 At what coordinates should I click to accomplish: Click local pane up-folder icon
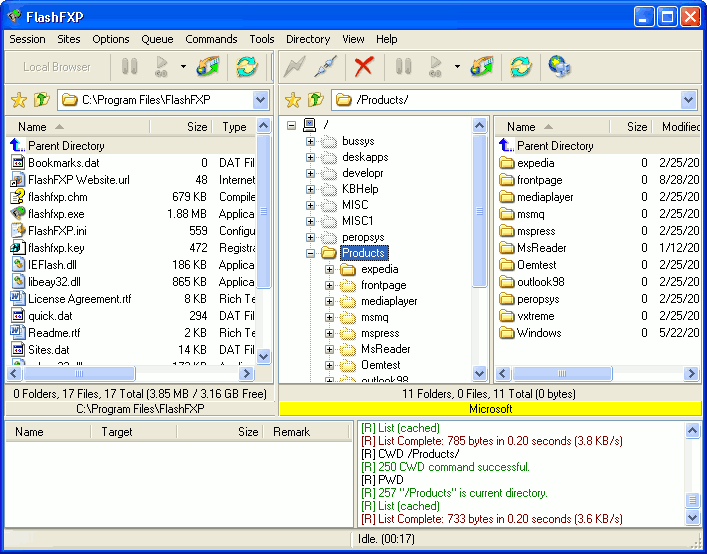[41, 100]
